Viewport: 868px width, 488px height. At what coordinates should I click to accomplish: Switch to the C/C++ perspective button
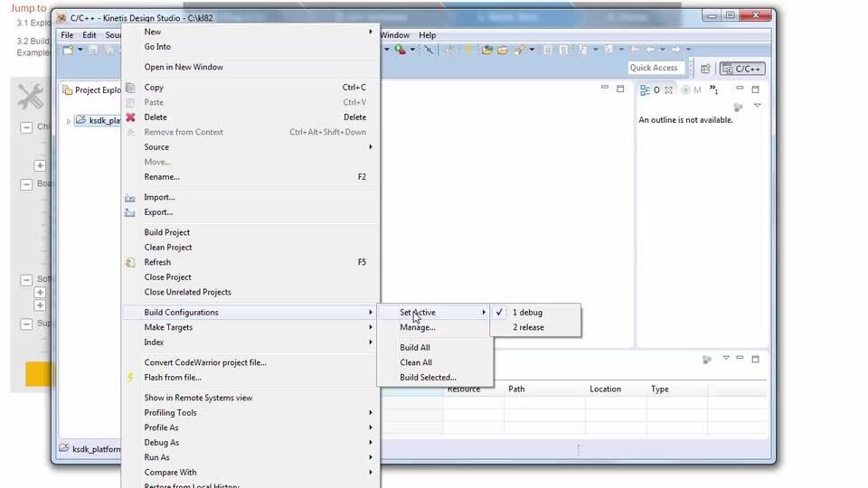point(742,69)
